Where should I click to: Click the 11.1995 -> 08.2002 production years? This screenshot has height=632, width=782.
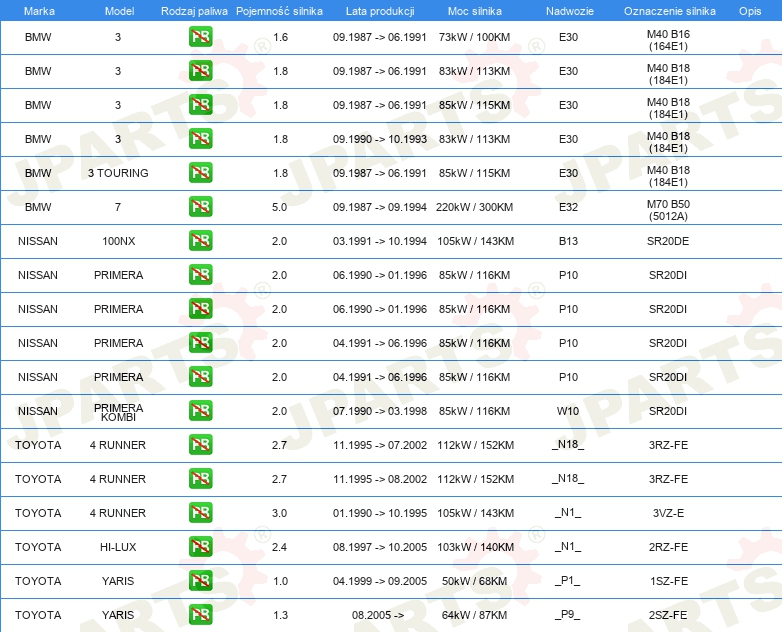click(x=380, y=479)
